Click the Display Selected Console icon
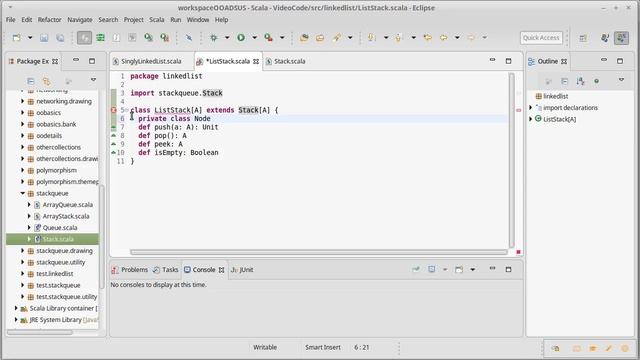The width and height of the screenshot is (640, 360). tap(431, 269)
